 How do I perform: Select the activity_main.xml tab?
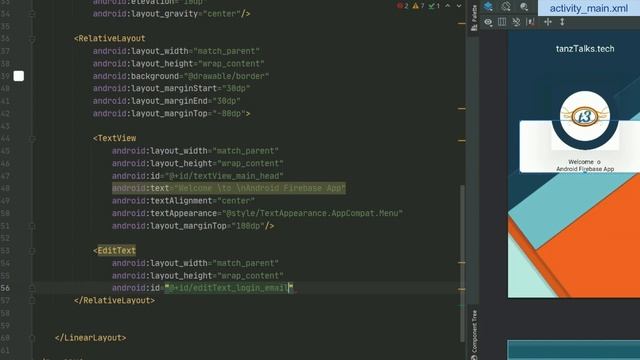pyautogui.click(x=589, y=8)
